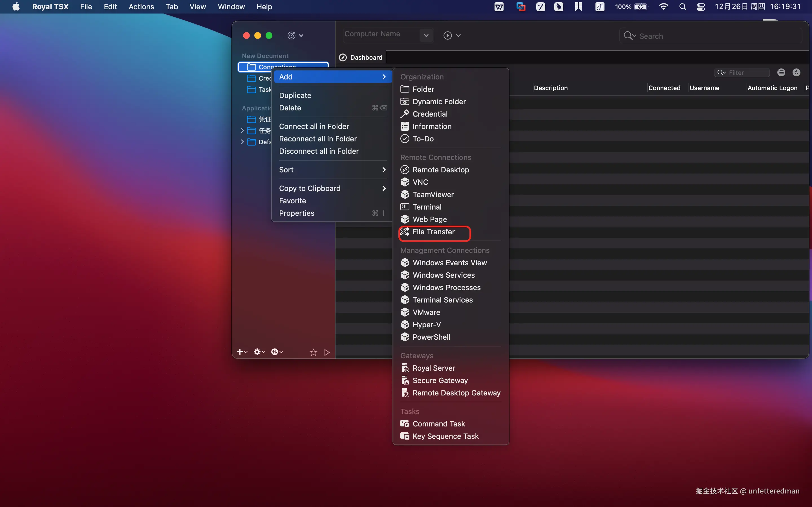This screenshot has height=507, width=812.
Task: Click the Remote Desktop connection icon
Action: [x=405, y=170]
